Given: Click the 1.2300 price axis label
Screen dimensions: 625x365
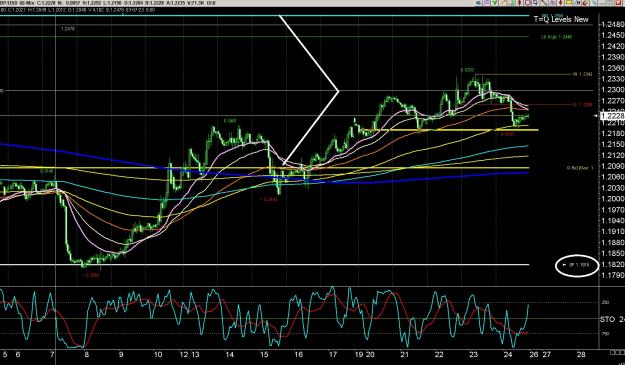Looking at the screenshot, I should click(x=613, y=90).
